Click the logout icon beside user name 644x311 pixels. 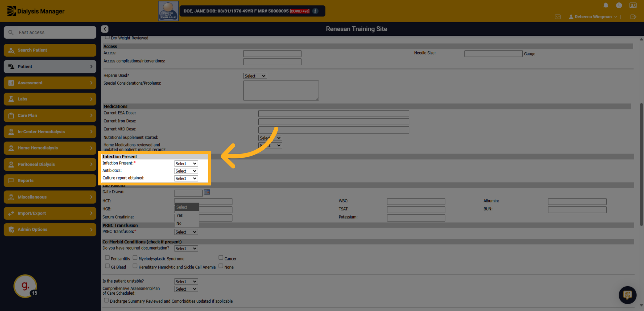(633, 17)
